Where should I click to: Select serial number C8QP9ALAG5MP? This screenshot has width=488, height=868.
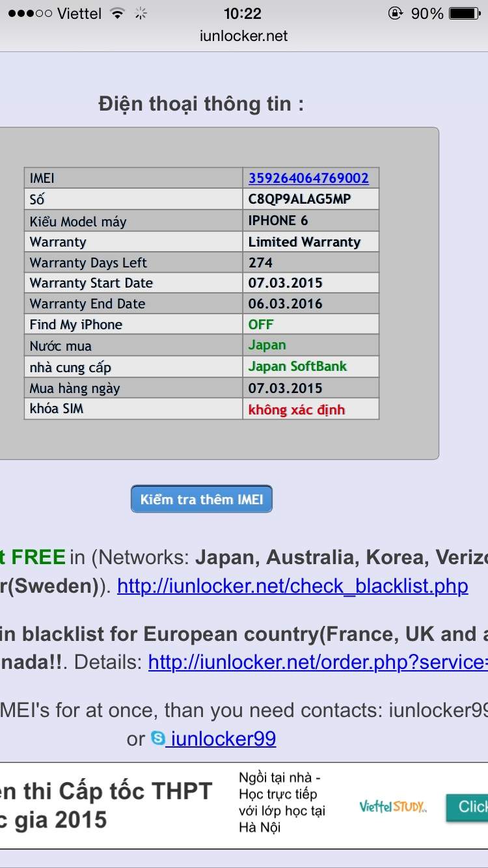point(299,199)
